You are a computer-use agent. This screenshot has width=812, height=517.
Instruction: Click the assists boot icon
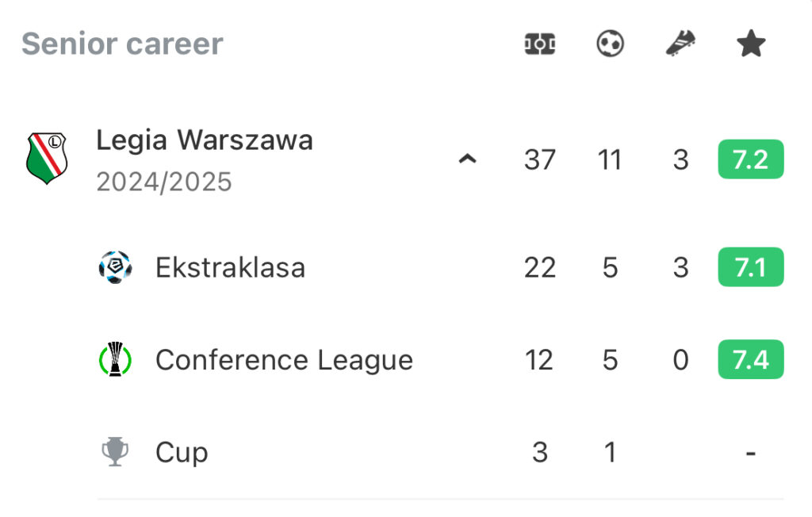coord(680,43)
